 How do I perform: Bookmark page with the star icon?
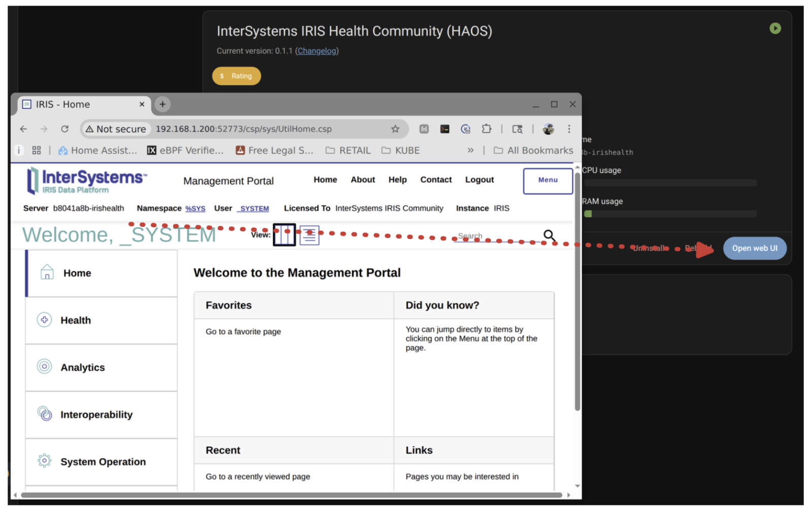point(395,129)
